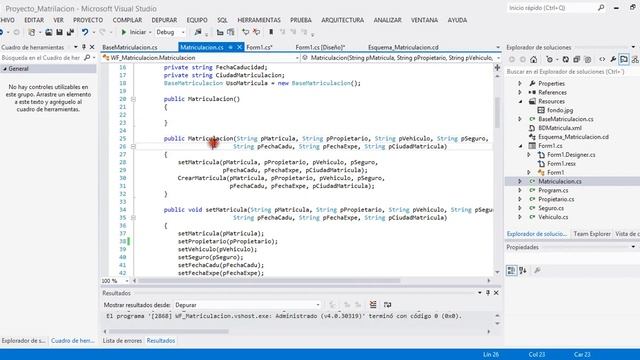This screenshot has width=640, height=360.
Task: Click the magnifier in toolbox search box
Action: 87,58
